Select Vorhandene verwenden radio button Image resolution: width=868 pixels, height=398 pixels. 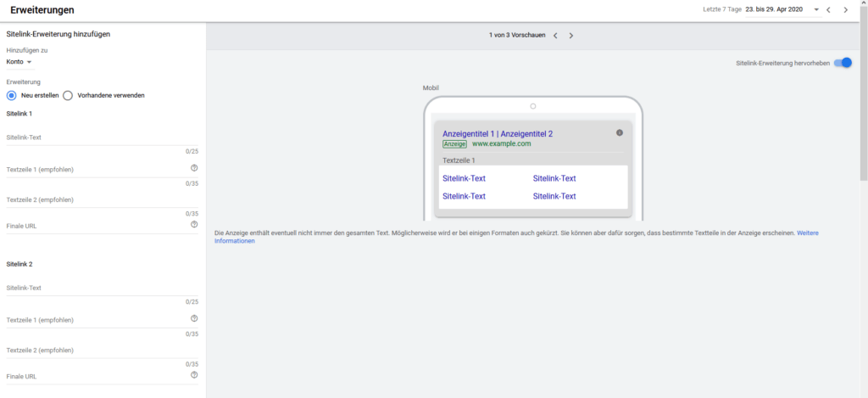[68, 95]
